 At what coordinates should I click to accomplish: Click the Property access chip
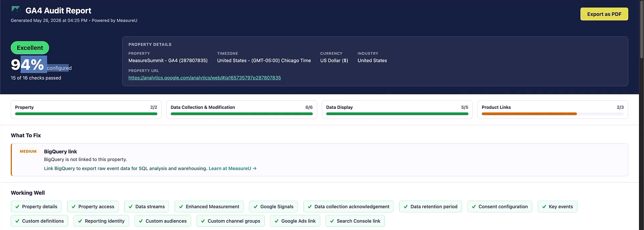tap(93, 207)
